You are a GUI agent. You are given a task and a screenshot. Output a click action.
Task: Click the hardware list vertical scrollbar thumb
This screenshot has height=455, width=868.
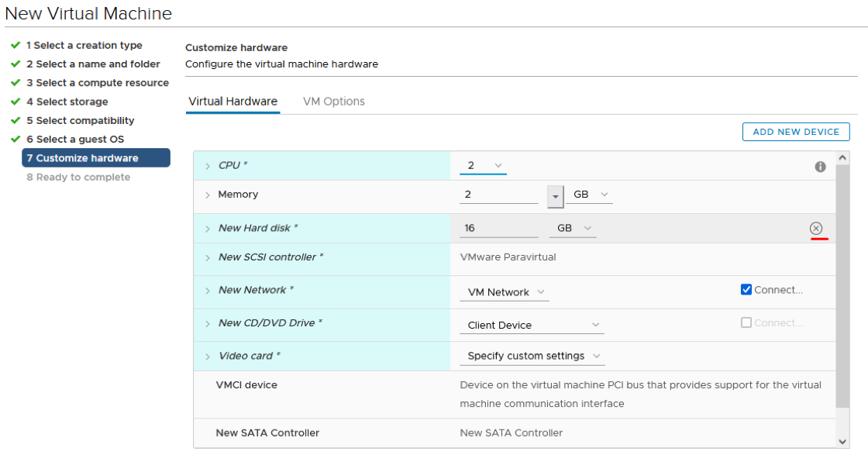pyautogui.click(x=842, y=286)
